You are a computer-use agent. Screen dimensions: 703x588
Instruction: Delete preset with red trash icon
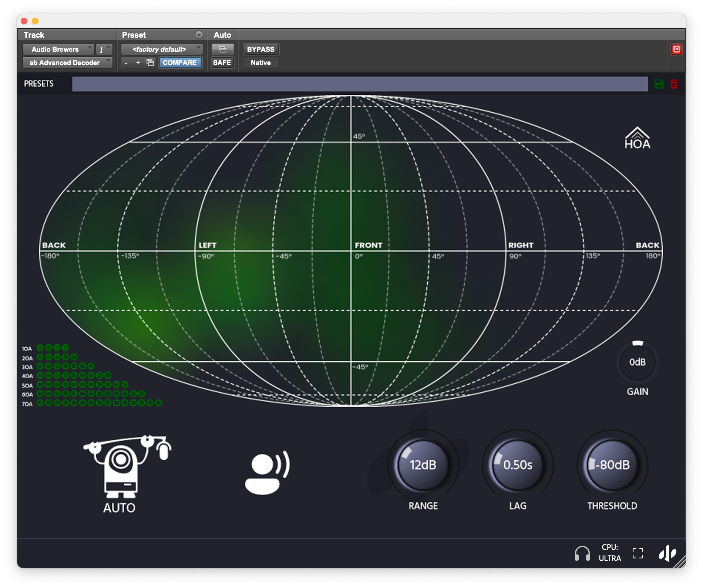point(674,84)
